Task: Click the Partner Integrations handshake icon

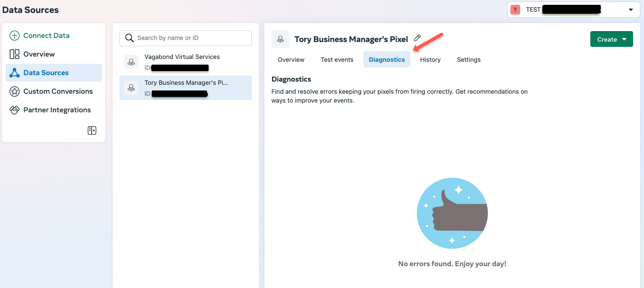Action: (15, 110)
